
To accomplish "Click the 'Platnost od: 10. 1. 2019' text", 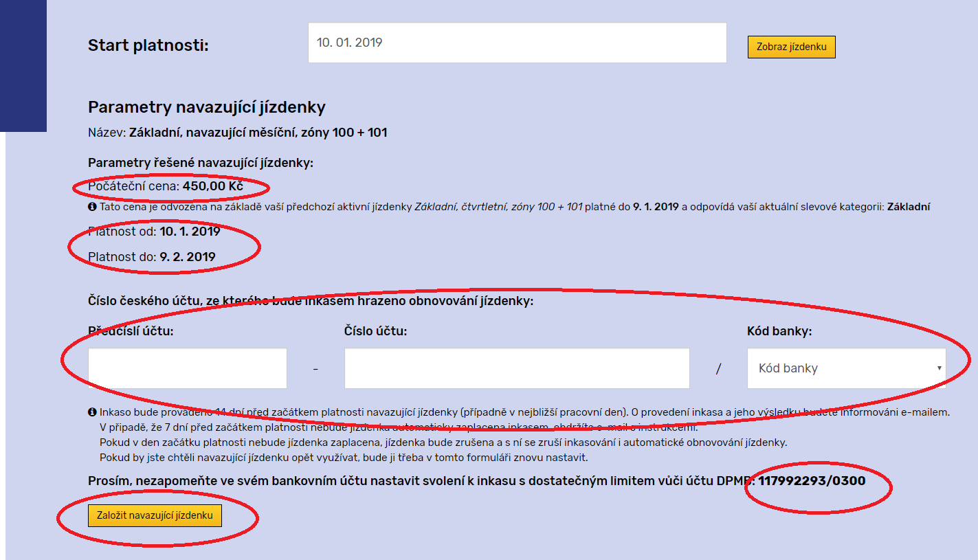I will click(x=154, y=232).
